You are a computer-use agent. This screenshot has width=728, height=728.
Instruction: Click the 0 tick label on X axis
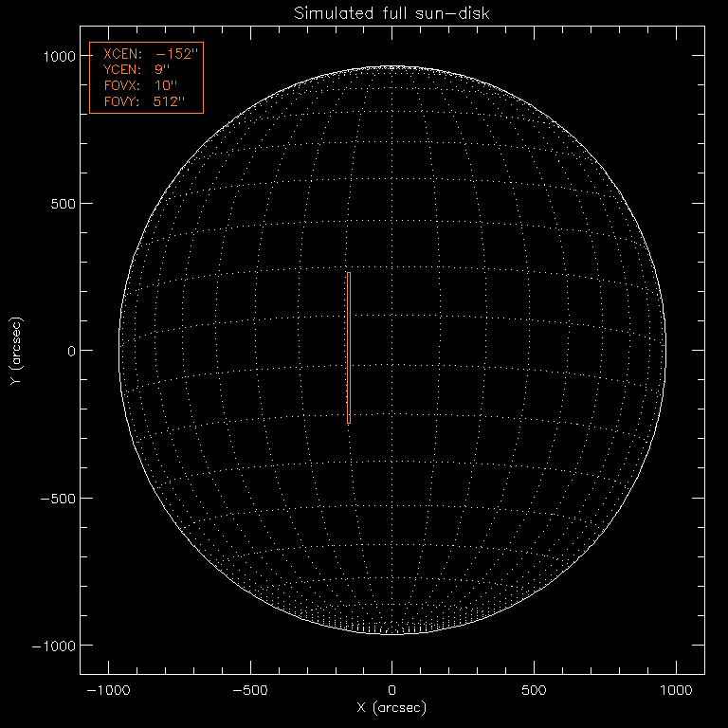pyautogui.click(x=391, y=691)
